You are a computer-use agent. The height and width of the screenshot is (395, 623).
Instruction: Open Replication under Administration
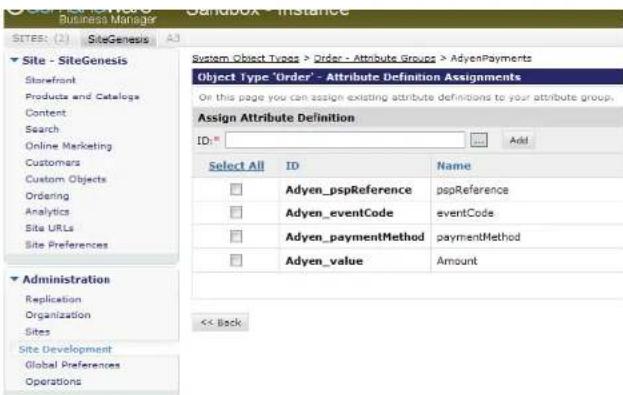pos(53,299)
